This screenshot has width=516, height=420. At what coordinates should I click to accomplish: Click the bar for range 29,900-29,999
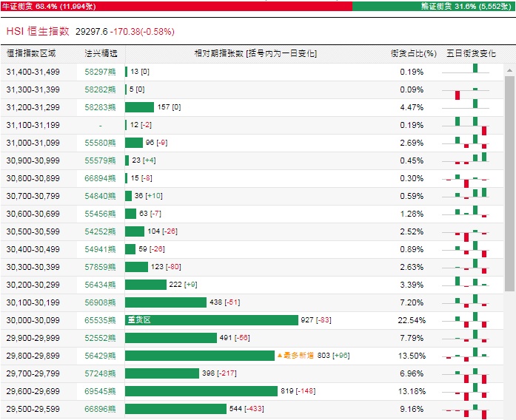(171, 338)
